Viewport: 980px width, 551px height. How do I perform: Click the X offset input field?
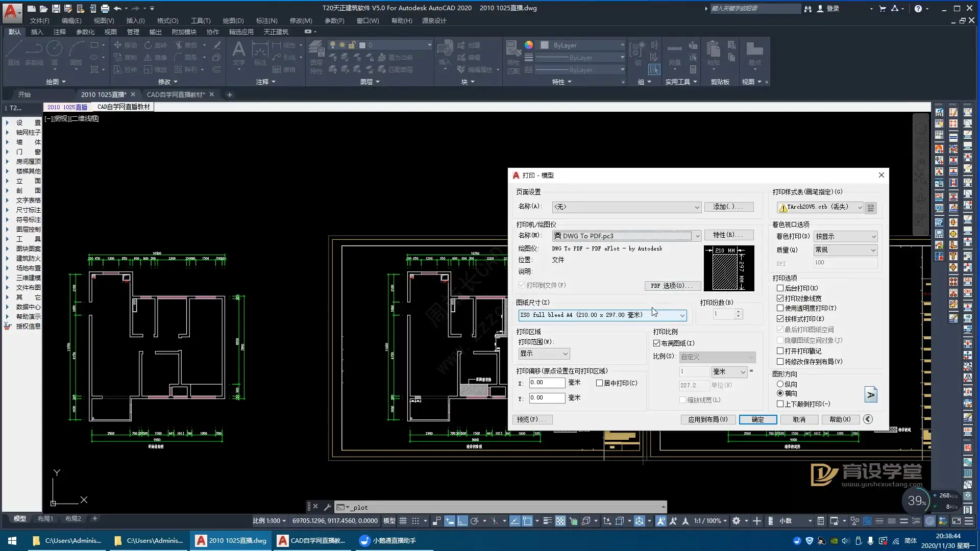(x=546, y=383)
